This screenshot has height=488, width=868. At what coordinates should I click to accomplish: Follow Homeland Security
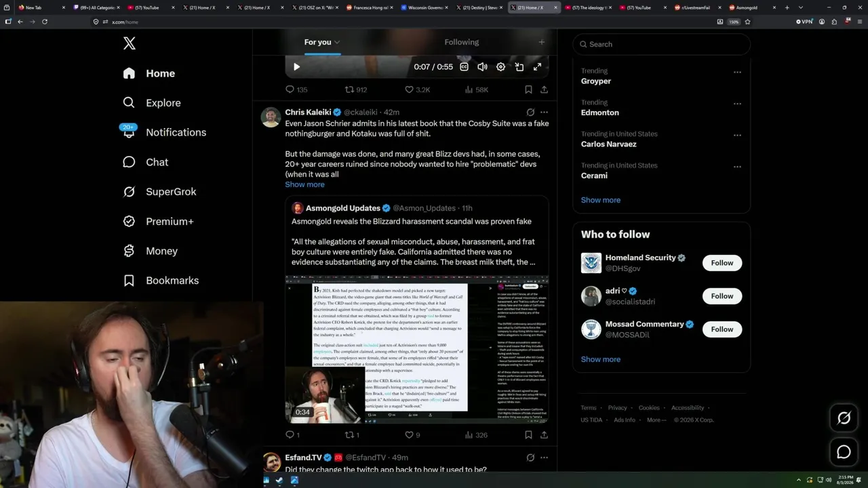(722, 263)
